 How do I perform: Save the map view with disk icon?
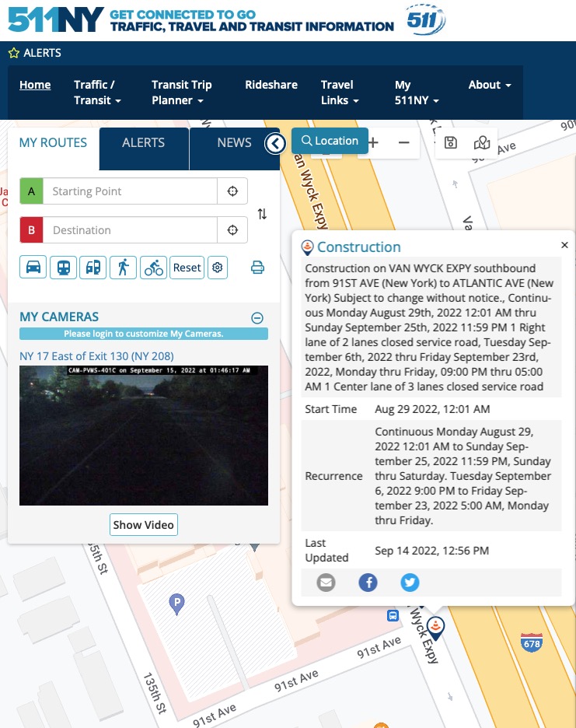[x=450, y=142]
